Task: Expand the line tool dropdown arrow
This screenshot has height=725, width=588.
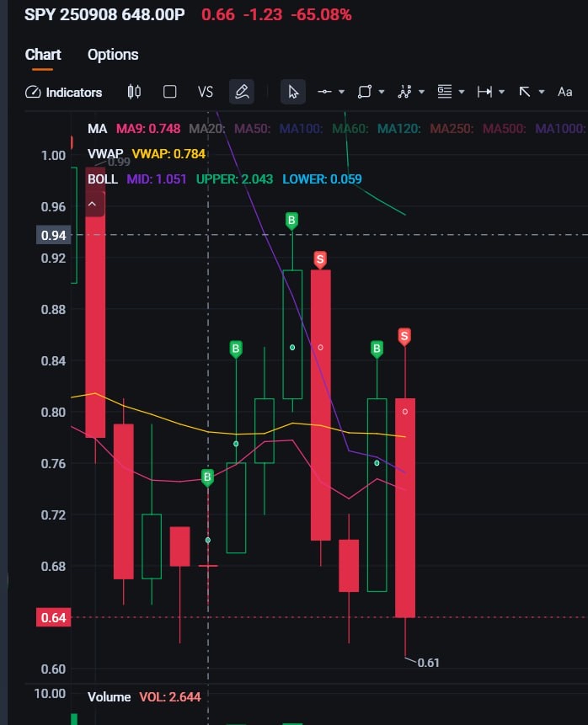Action: click(341, 92)
